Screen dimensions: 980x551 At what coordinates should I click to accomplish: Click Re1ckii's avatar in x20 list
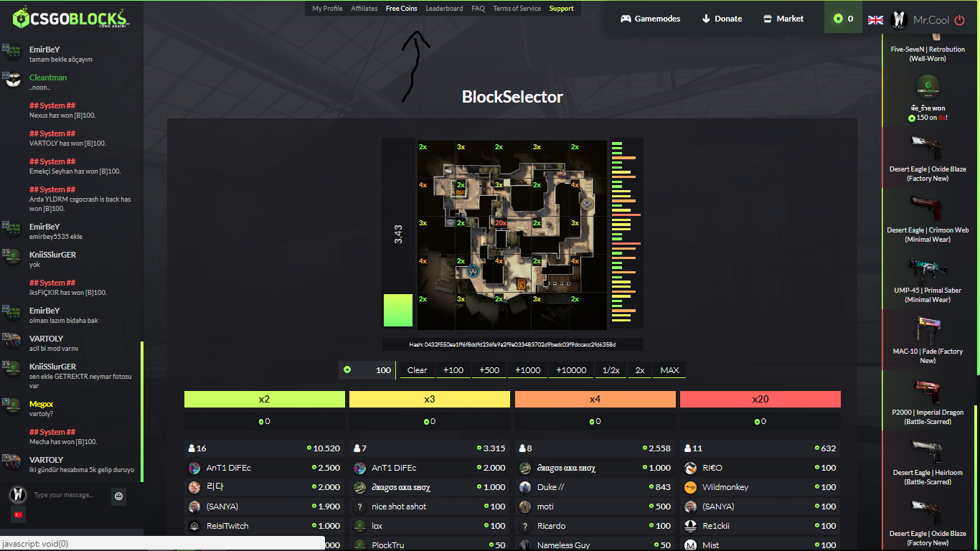(690, 526)
